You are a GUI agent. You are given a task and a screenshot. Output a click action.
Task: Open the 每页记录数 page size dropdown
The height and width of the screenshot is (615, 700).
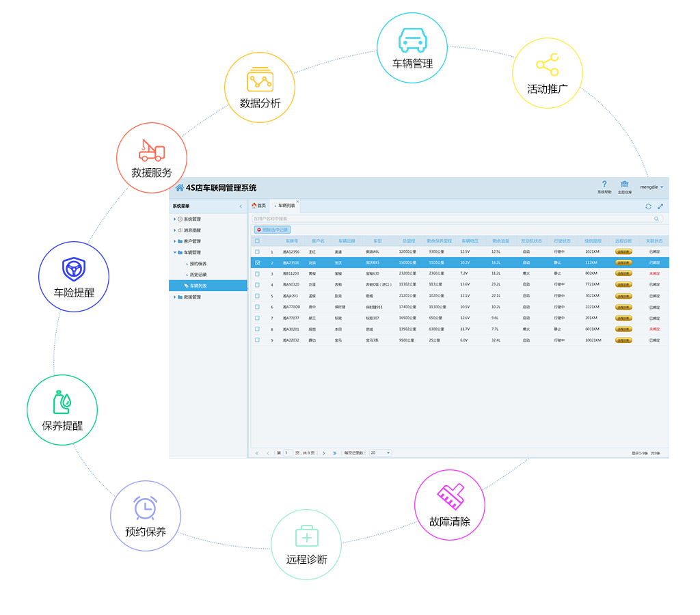click(380, 453)
